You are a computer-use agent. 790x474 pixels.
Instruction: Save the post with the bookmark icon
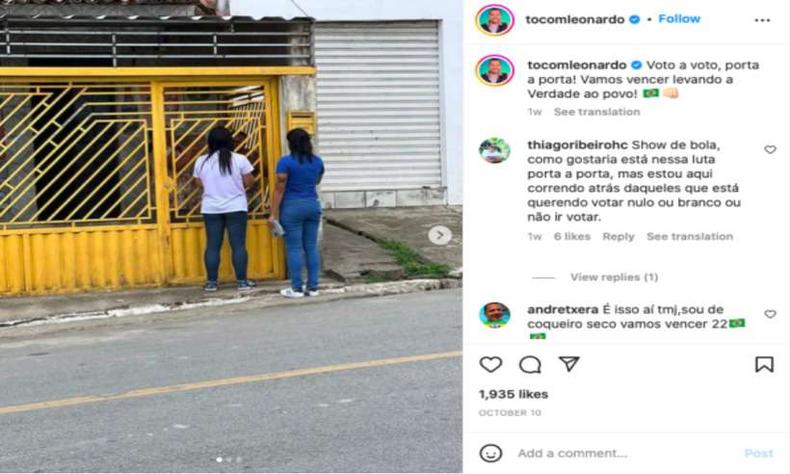click(764, 364)
